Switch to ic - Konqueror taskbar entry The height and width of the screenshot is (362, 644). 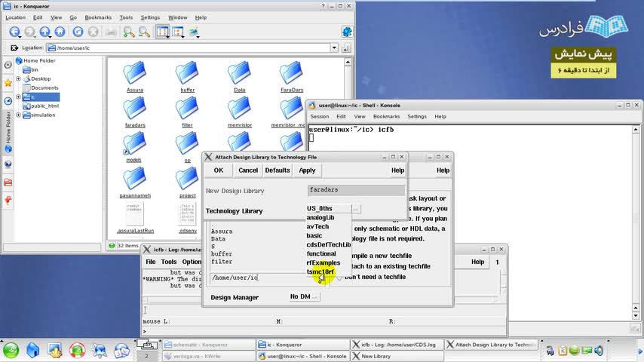tap(302, 345)
